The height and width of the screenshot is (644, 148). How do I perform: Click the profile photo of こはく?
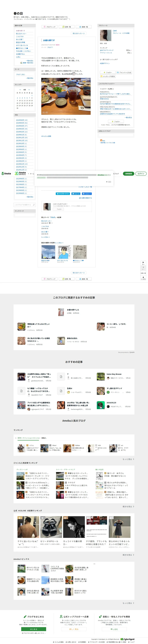[106, 36]
